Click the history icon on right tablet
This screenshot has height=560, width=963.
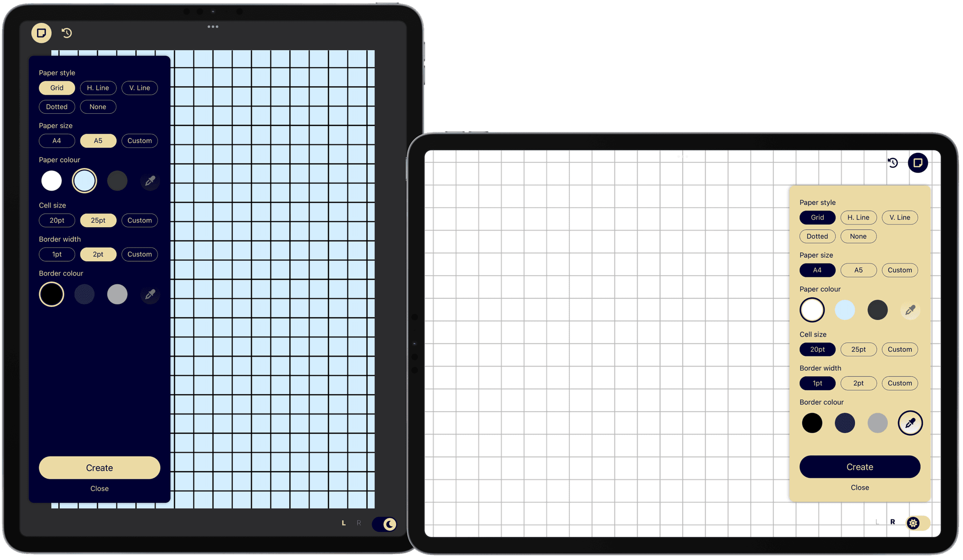click(x=892, y=162)
